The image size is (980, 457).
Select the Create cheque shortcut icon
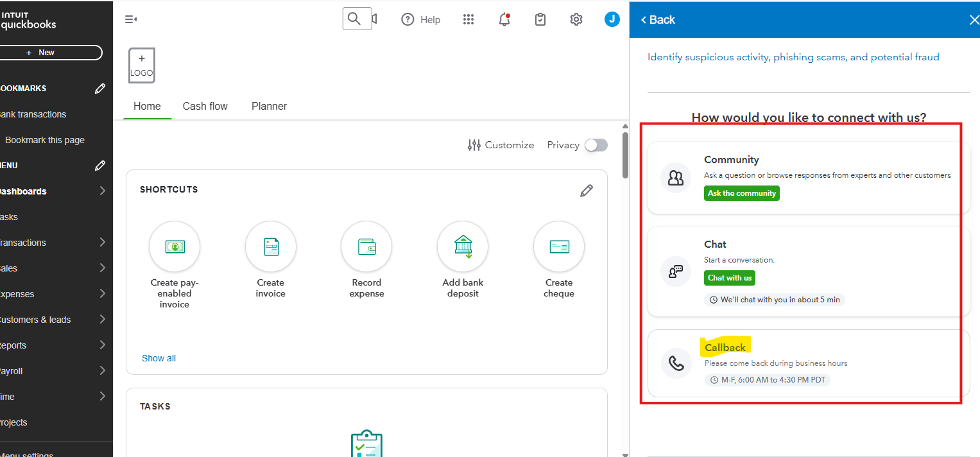(x=559, y=246)
